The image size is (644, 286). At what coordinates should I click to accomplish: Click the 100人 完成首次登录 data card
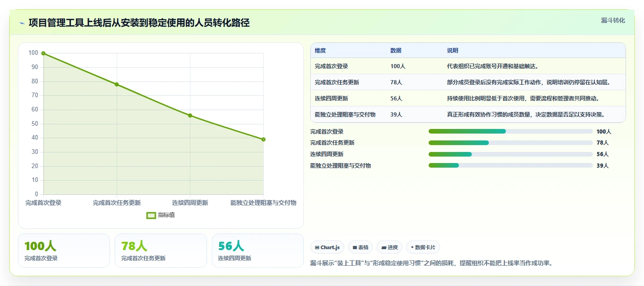coord(64,251)
